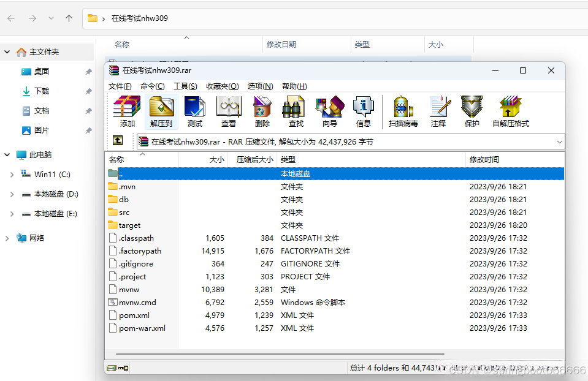Click Explorer back arrow
Viewport: 588px width, 381px height.
tap(11, 18)
